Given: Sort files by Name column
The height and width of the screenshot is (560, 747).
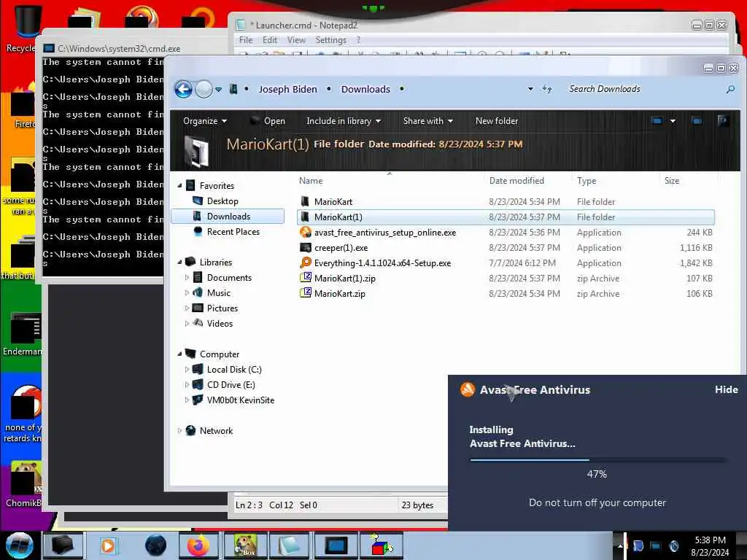Looking at the screenshot, I should click(311, 181).
